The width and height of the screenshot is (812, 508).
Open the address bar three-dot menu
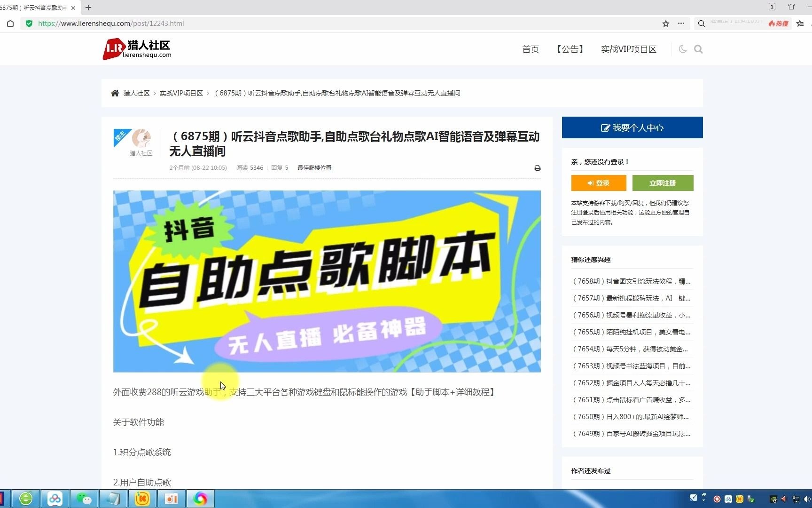(681, 24)
